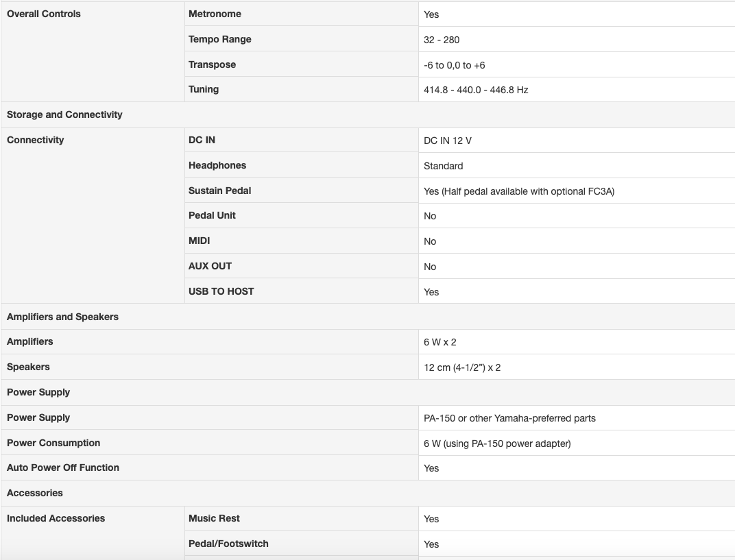
Task: Click the MIDI row label
Action: (x=199, y=241)
